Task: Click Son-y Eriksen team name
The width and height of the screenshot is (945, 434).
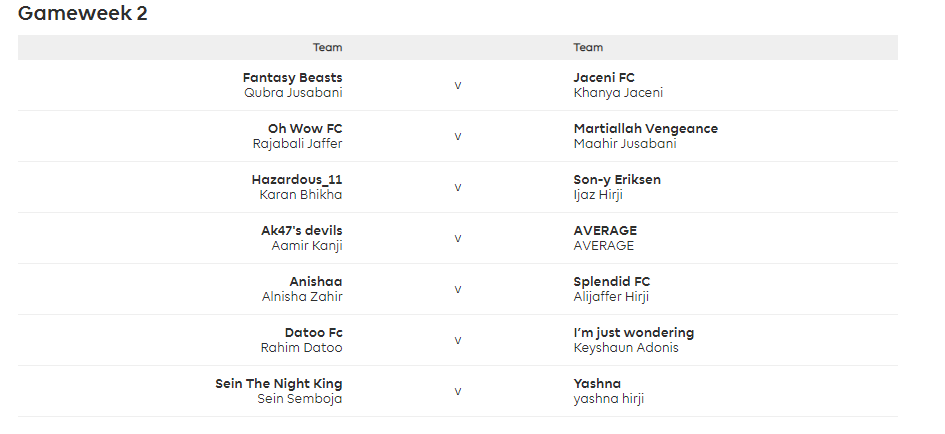Action: point(617,180)
